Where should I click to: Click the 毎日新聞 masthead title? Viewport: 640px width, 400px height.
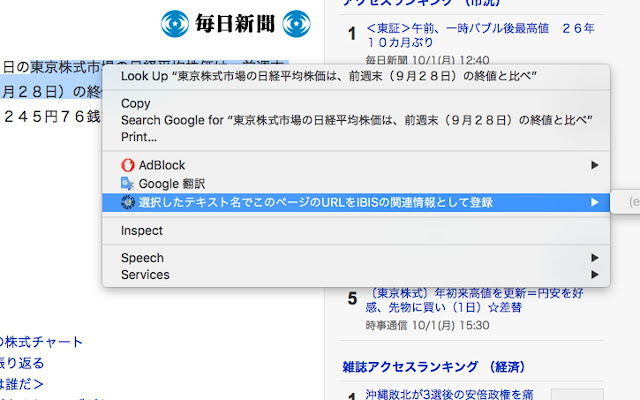coord(235,23)
